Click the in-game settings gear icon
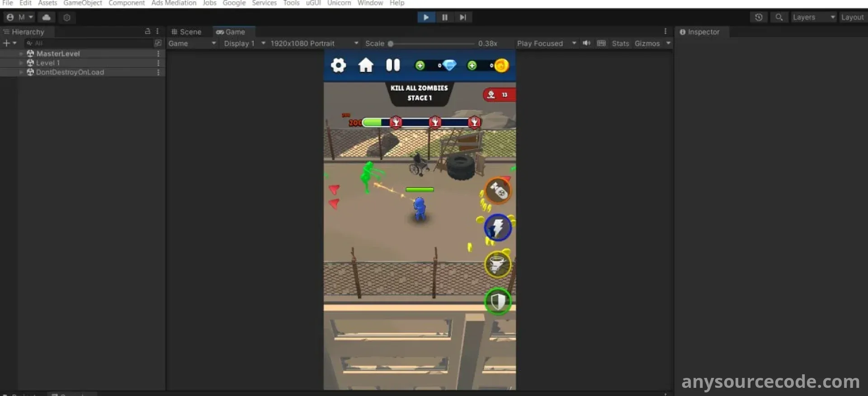Screen dimensions: 868x396 click(338, 66)
